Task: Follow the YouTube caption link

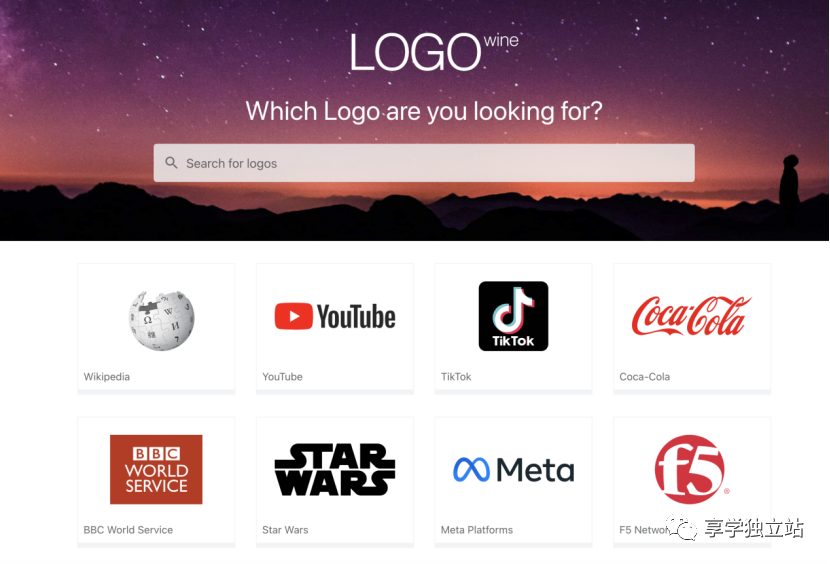Action: [x=282, y=377]
